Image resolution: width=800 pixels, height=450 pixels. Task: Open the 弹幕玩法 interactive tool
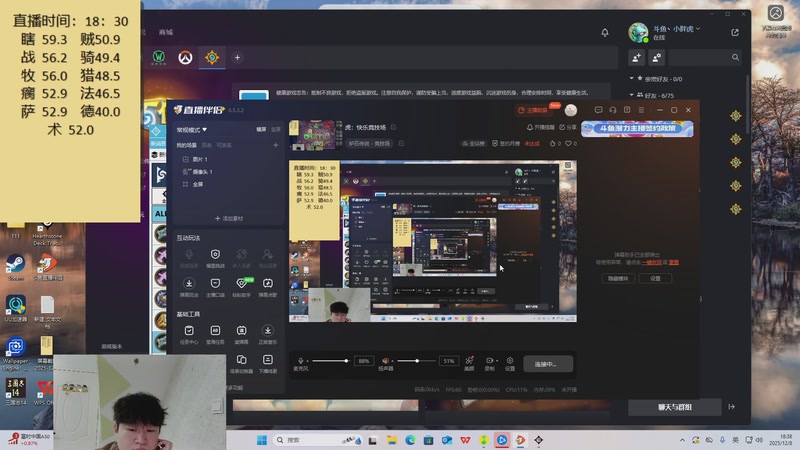[x=189, y=287]
